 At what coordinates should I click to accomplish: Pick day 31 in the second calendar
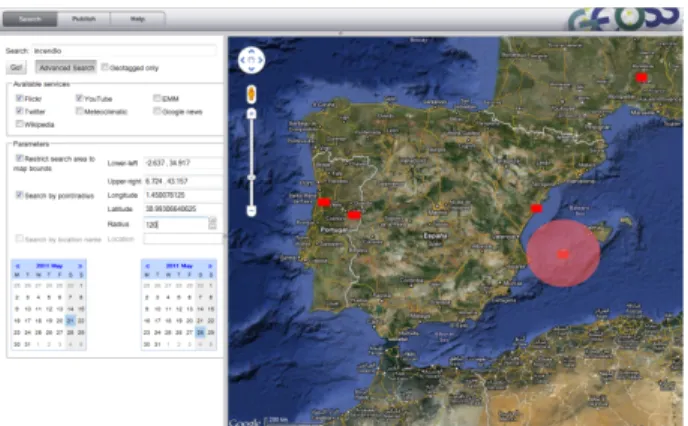tap(158, 344)
